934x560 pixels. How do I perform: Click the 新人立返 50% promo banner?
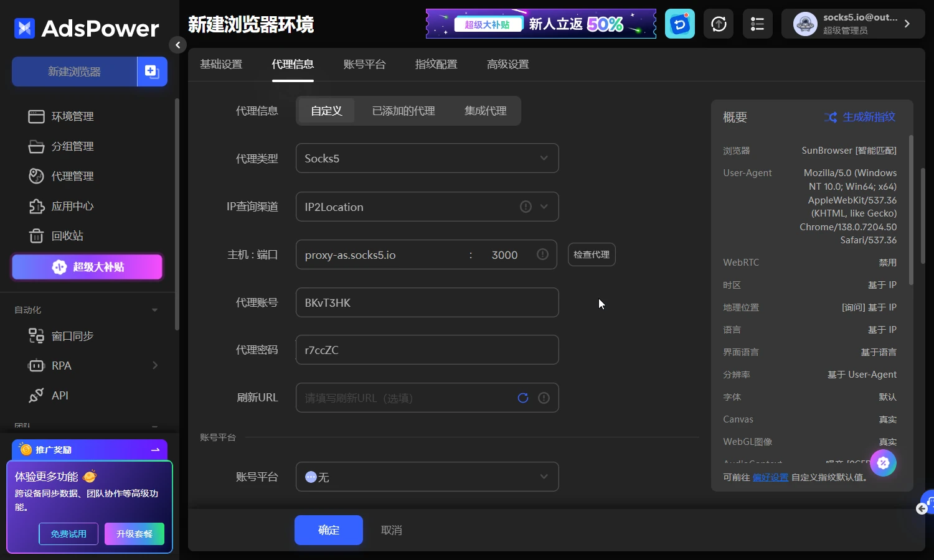541,24
